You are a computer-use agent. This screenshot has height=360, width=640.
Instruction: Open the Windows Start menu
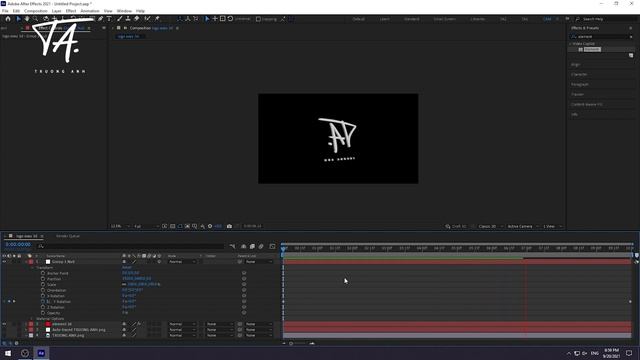click(8, 353)
